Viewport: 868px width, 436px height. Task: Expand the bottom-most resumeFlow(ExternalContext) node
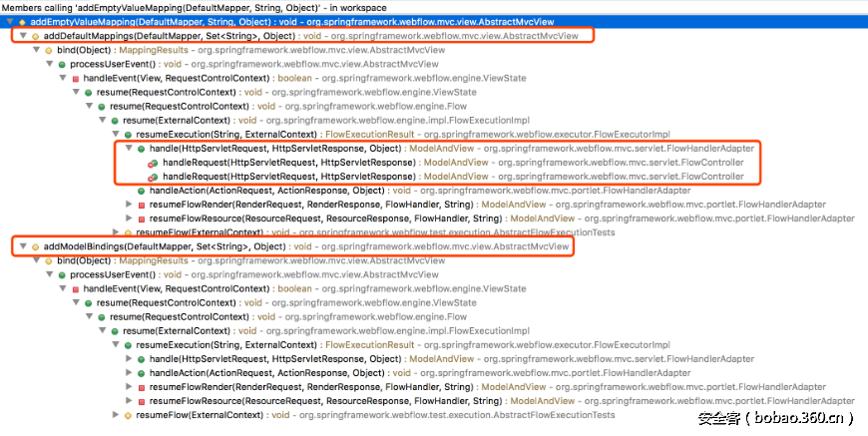(x=114, y=414)
